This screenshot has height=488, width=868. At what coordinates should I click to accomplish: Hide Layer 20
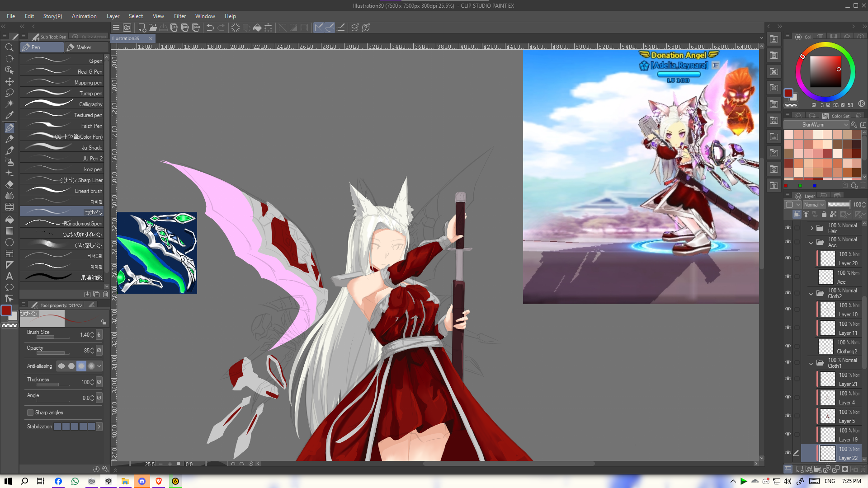(x=788, y=258)
